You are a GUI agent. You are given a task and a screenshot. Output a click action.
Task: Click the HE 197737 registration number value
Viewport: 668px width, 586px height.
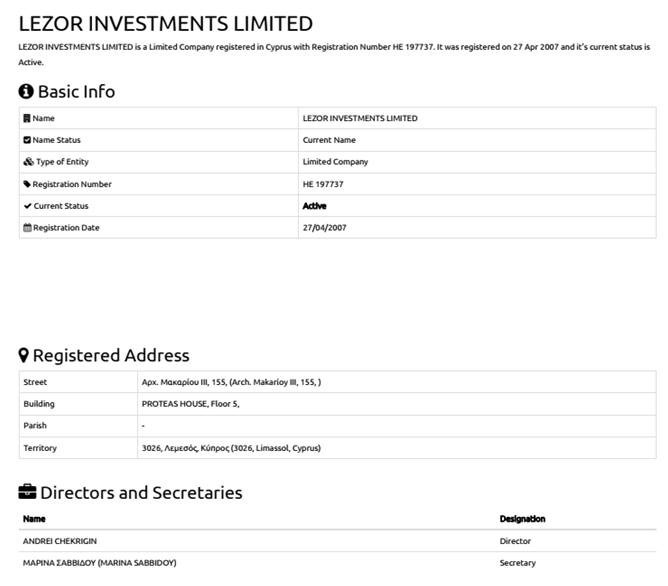[x=323, y=184]
